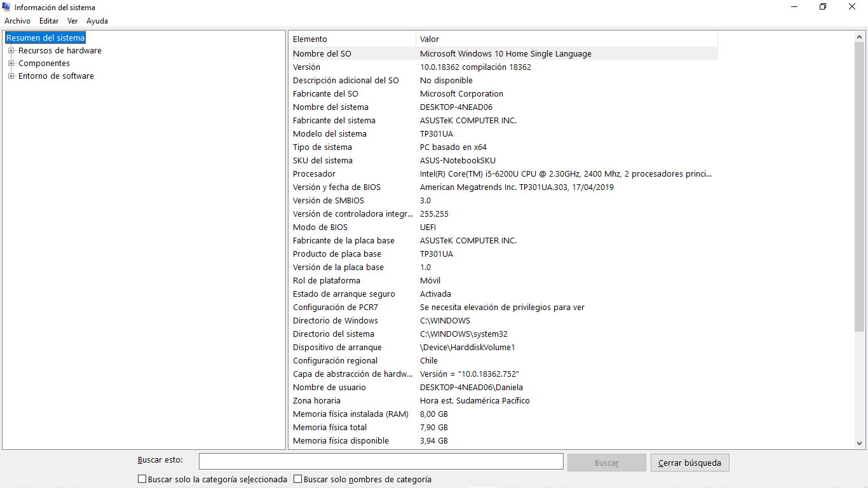The height and width of the screenshot is (488, 868).
Task: Open the Archivo menu
Action: [17, 21]
